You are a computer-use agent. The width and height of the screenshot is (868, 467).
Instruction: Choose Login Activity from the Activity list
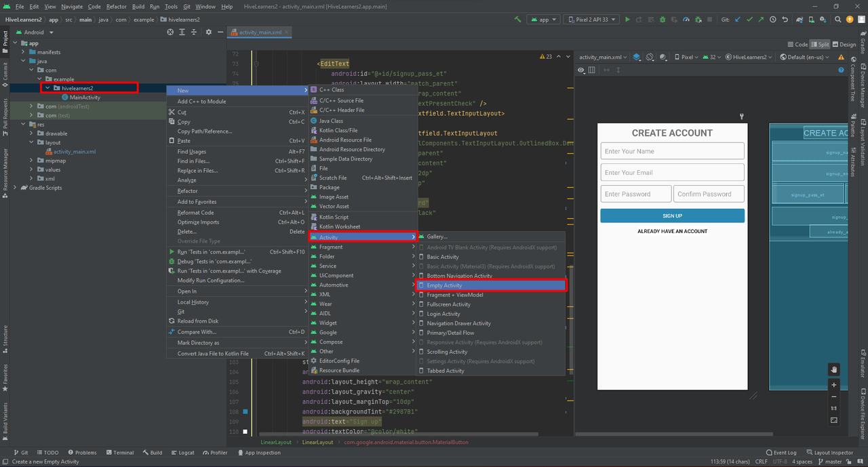490,314
